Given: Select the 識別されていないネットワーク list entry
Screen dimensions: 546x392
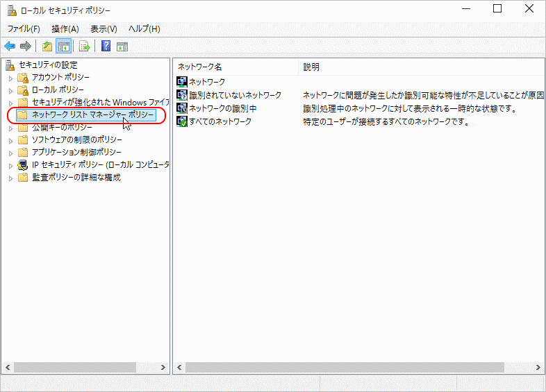Looking at the screenshot, I should point(235,95).
